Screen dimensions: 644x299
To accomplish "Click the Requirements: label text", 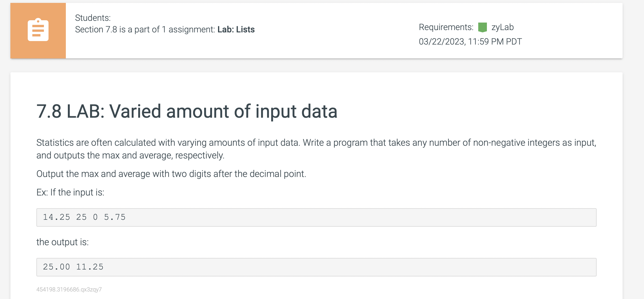I will [446, 27].
